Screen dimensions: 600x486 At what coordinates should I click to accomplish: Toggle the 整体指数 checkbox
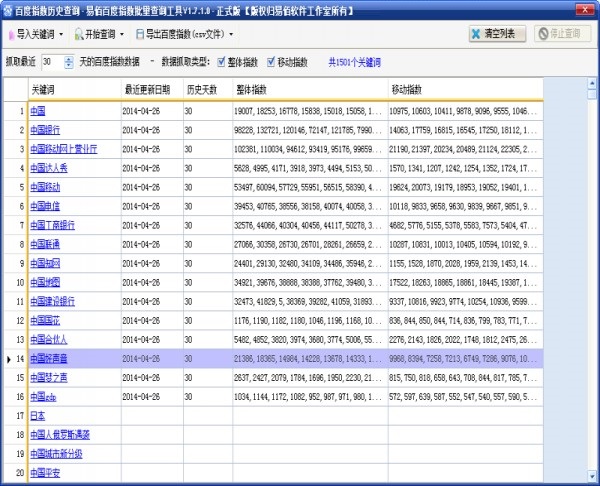click(221, 62)
